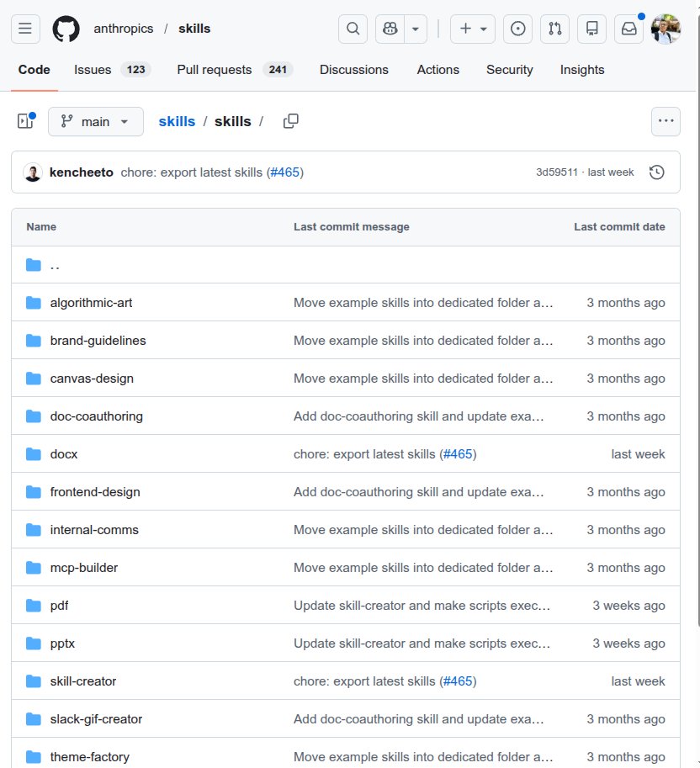Switch to the Code tab

(x=34, y=70)
